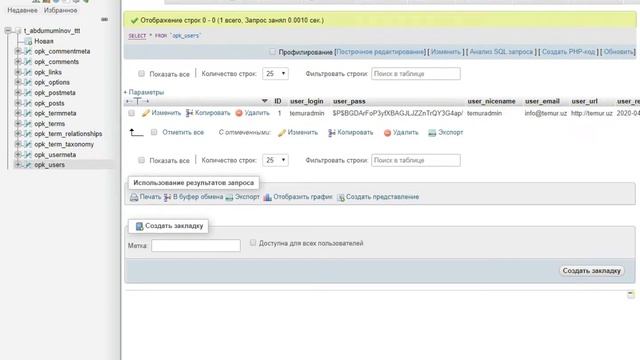Click the upper Поиск в таблице filter field

pyautogui.click(x=416, y=74)
